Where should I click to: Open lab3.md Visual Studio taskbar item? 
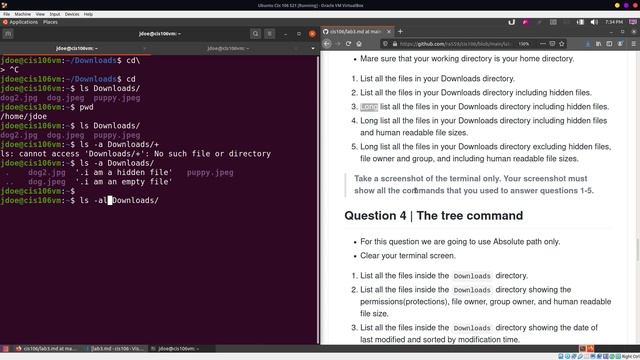(x=115, y=349)
